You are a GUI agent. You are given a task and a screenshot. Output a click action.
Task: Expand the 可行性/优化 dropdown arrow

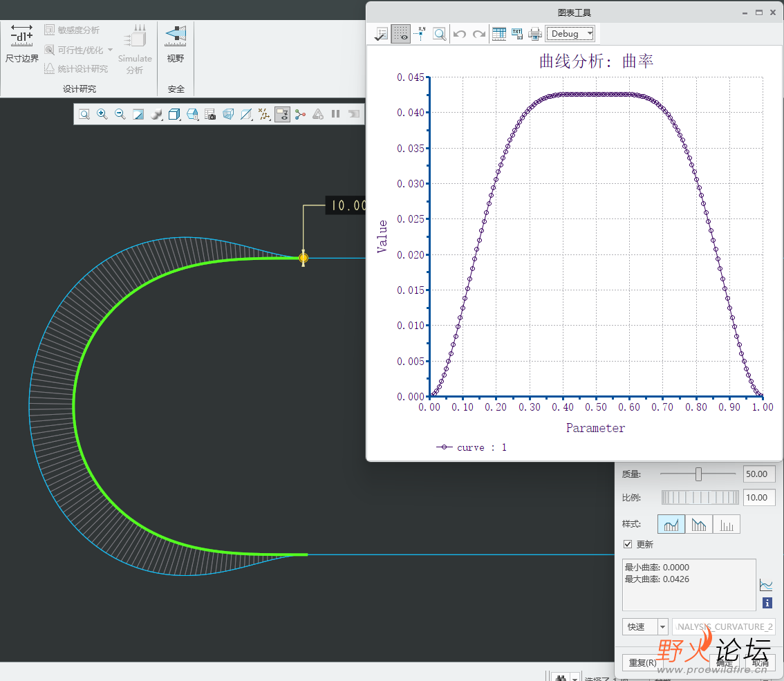(110, 50)
